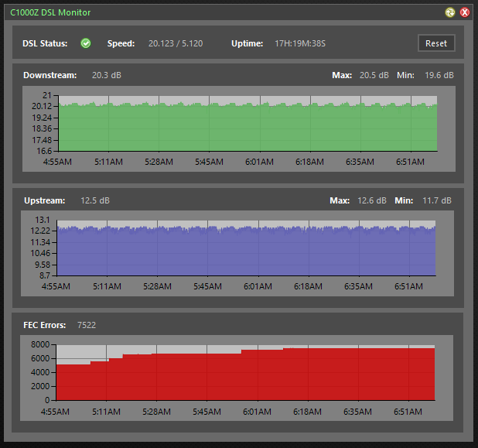Click the Uptime: label

[248, 43]
